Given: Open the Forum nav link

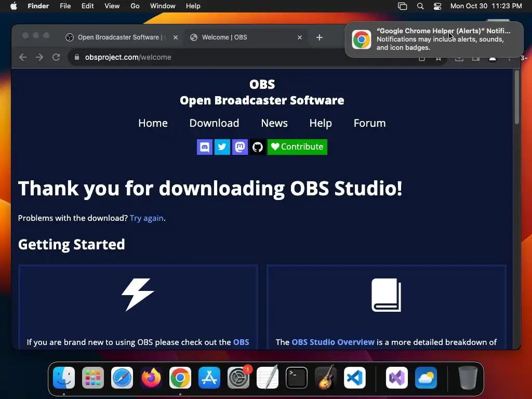Looking at the screenshot, I should (369, 123).
